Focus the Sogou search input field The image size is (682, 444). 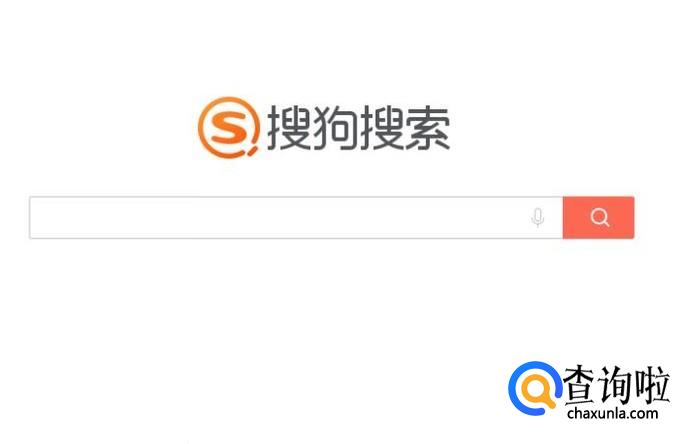pos(296,217)
